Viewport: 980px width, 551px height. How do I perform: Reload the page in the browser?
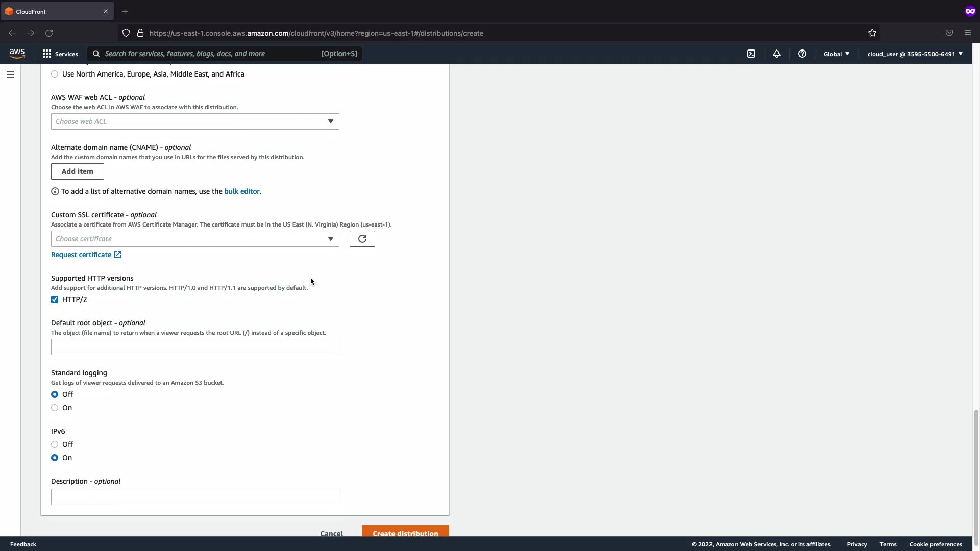point(49,33)
